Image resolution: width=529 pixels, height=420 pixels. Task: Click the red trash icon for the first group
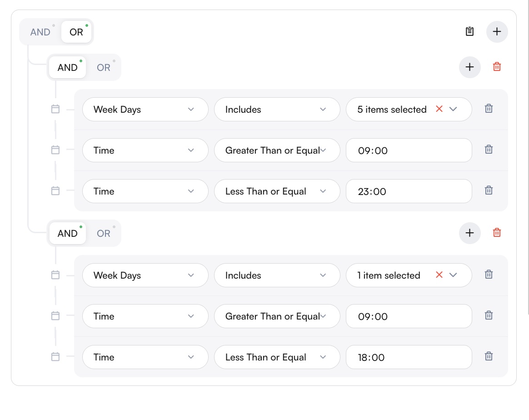[497, 67]
